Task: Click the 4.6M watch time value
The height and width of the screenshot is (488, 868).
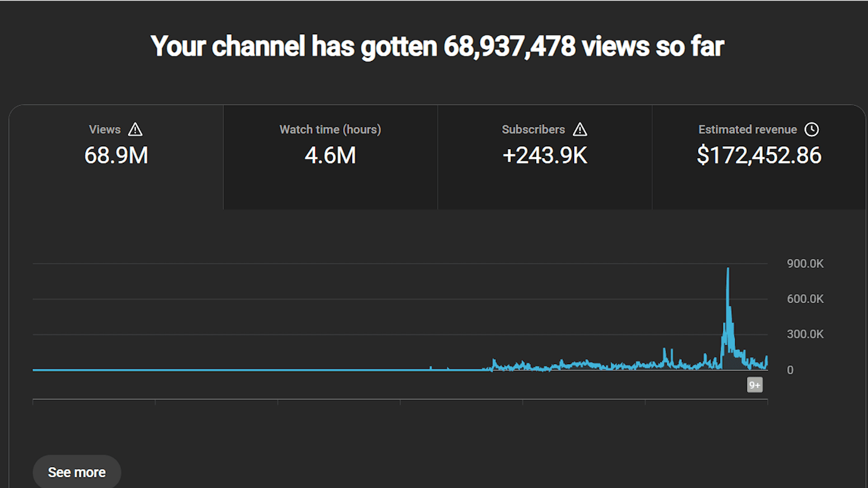Action: tap(330, 155)
